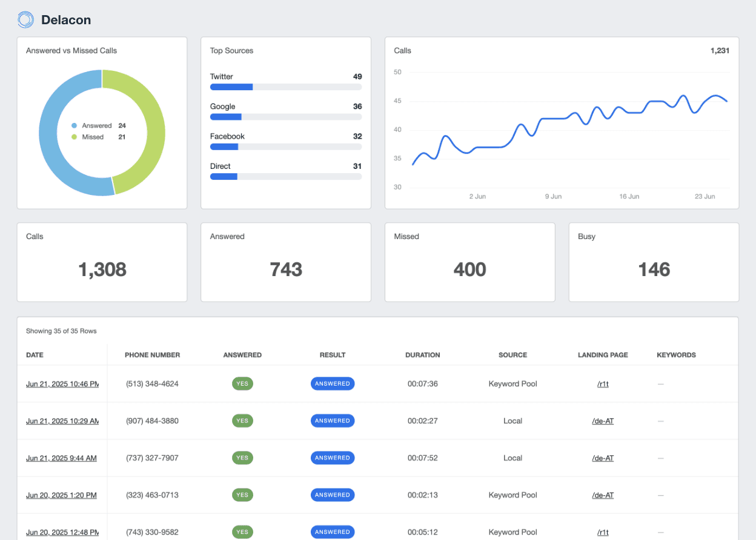Viewport: 756px width, 540px height.
Task: Sort the table by the DATE column
Action: pyautogui.click(x=35, y=355)
